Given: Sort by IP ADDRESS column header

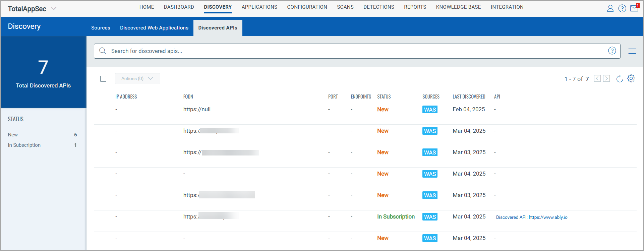Looking at the screenshot, I should click(126, 97).
